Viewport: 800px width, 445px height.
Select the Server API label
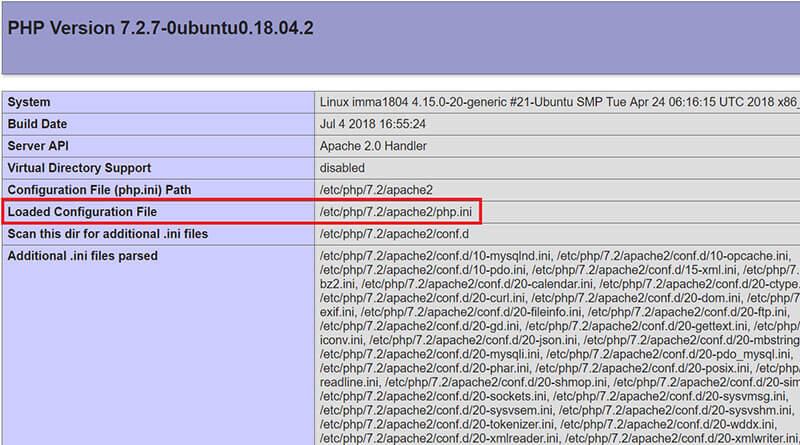point(38,146)
